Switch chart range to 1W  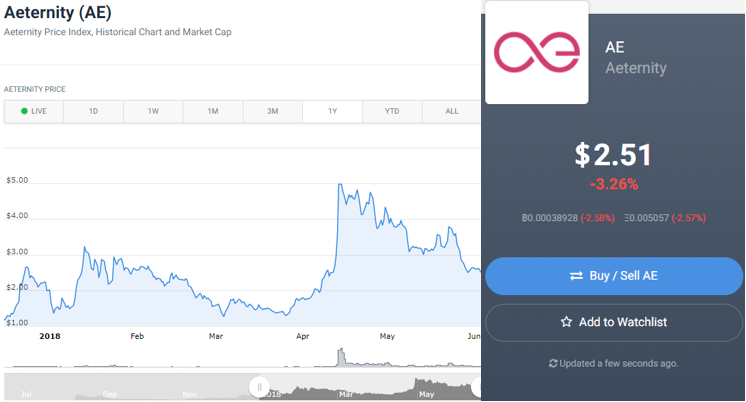pyautogui.click(x=153, y=111)
